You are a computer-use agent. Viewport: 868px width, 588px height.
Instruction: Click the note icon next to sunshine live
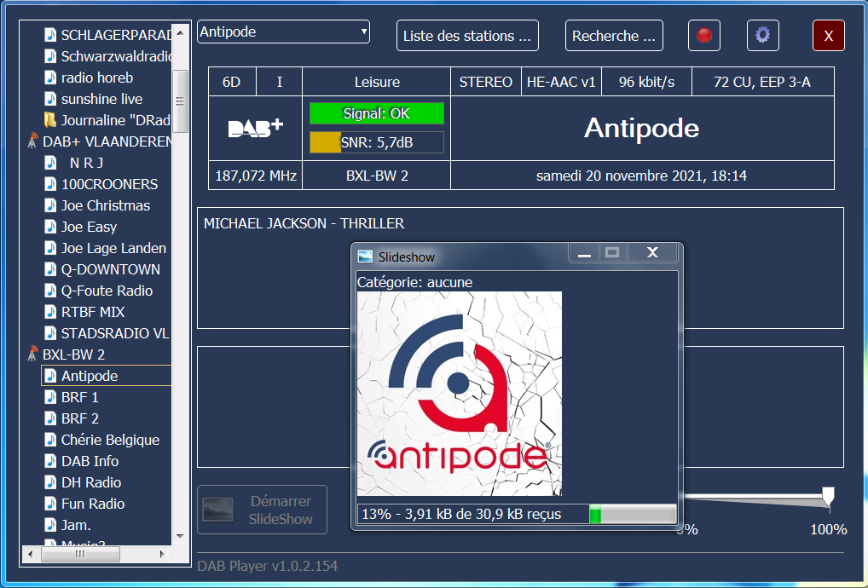tap(50, 99)
